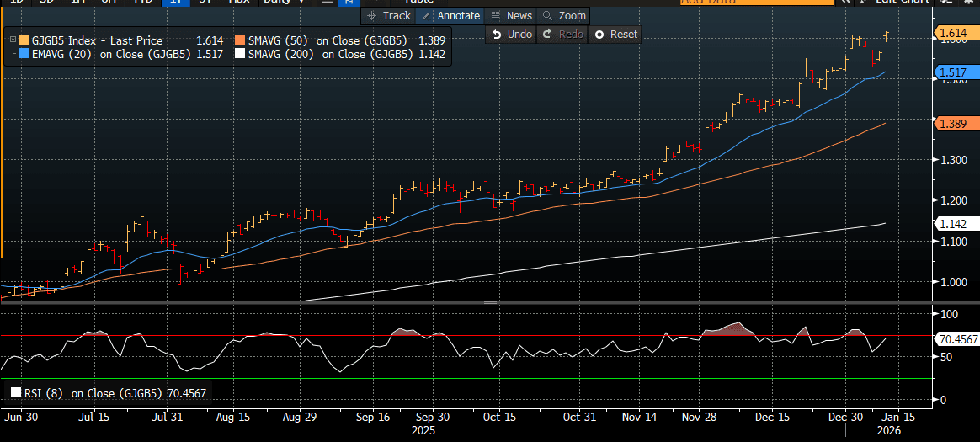Enable the Track crosshair tool

pos(388,15)
